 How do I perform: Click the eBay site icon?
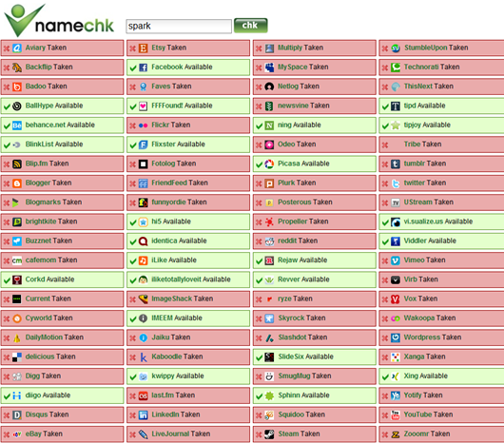click(17, 434)
